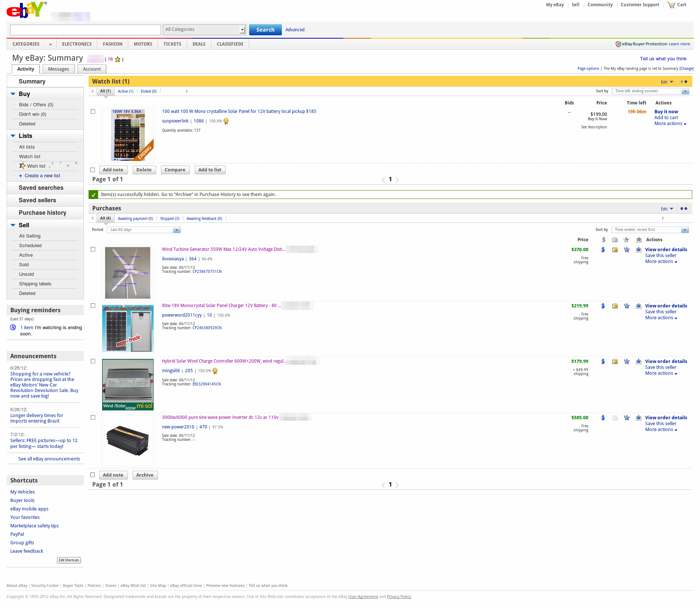
Task: Click See all eBay announcements
Action: tap(49, 459)
